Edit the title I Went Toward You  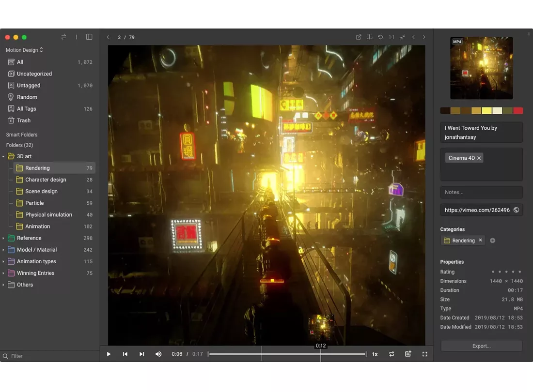(481, 133)
